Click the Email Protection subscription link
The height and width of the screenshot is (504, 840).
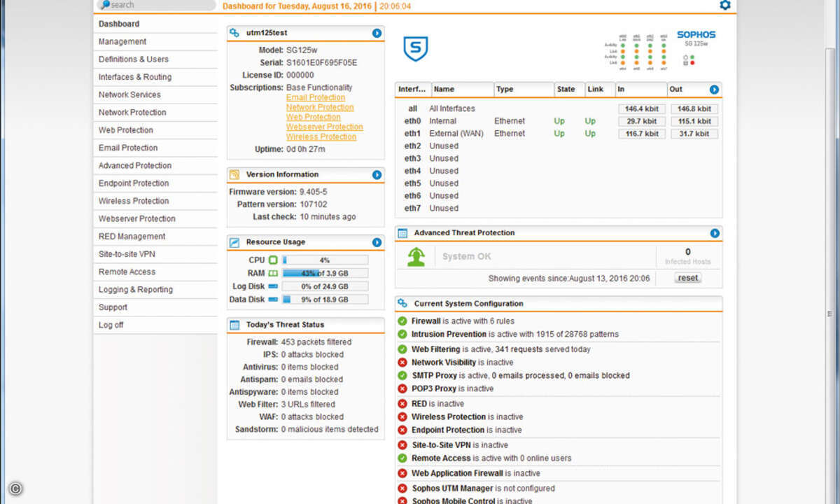pos(316,98)
